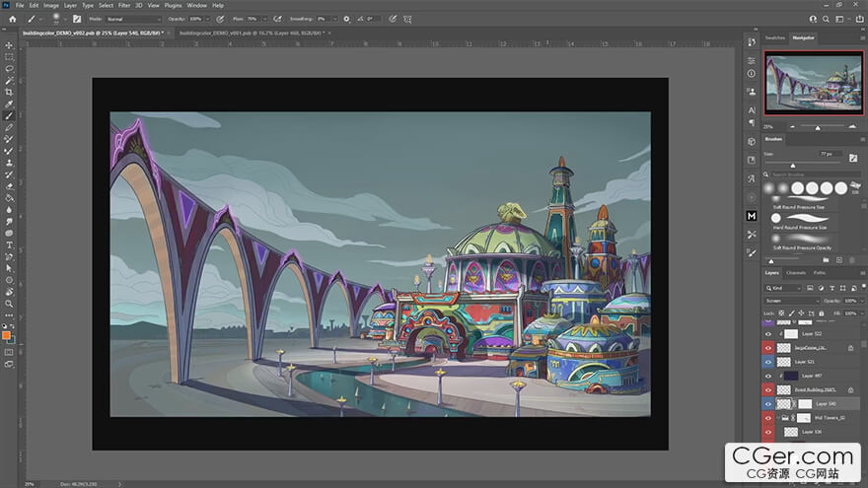Open smoothing options gear icon
868x488 pixels.
[x=346, y=19]
